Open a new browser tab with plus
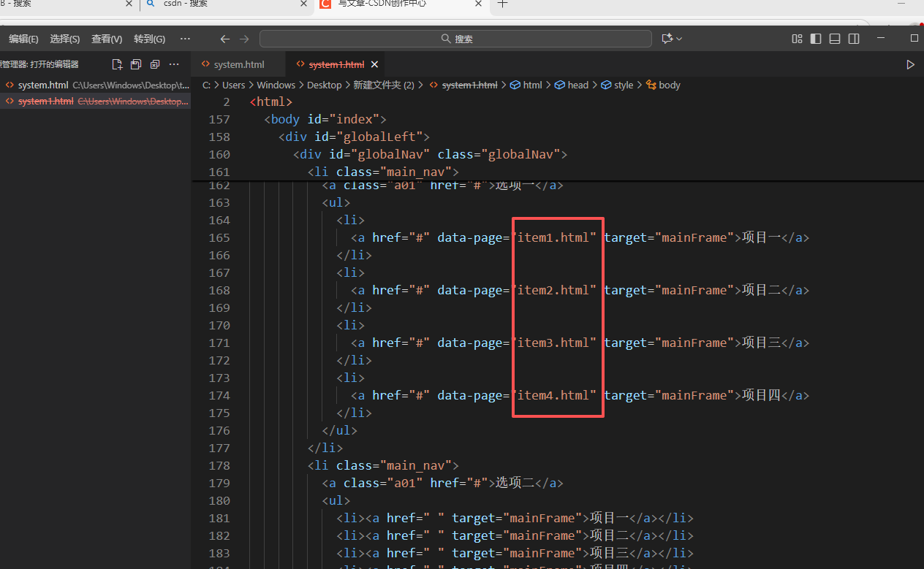924x569 pixels. 502,4
